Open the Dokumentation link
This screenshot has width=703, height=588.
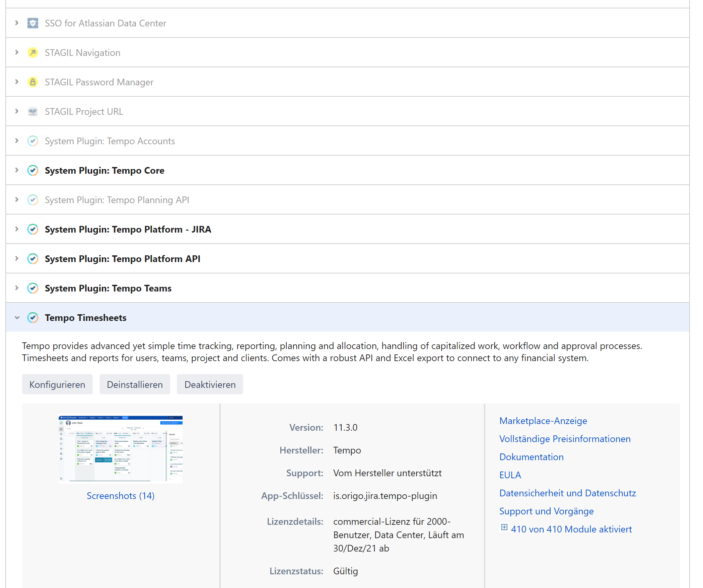pyautogui.click(x=531, y=457)
